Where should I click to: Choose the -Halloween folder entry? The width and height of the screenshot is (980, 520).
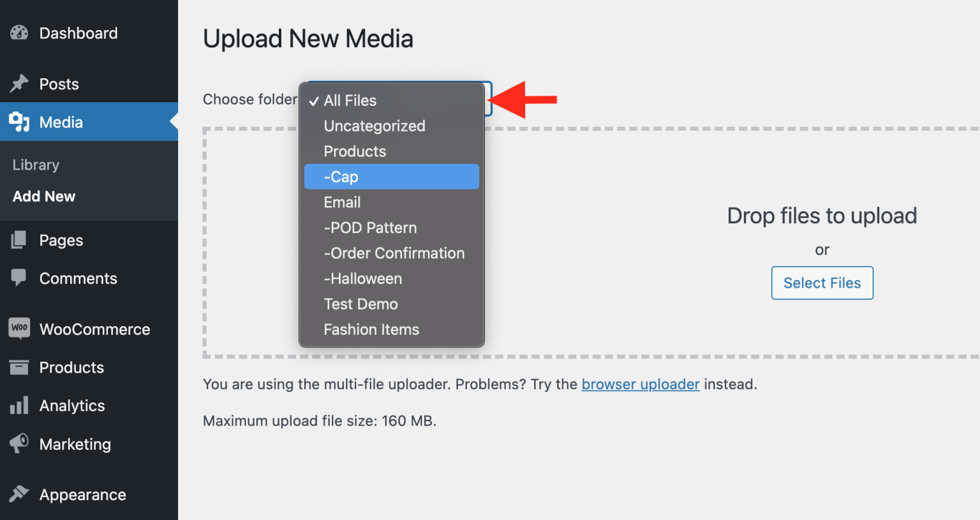coord(363,278)
